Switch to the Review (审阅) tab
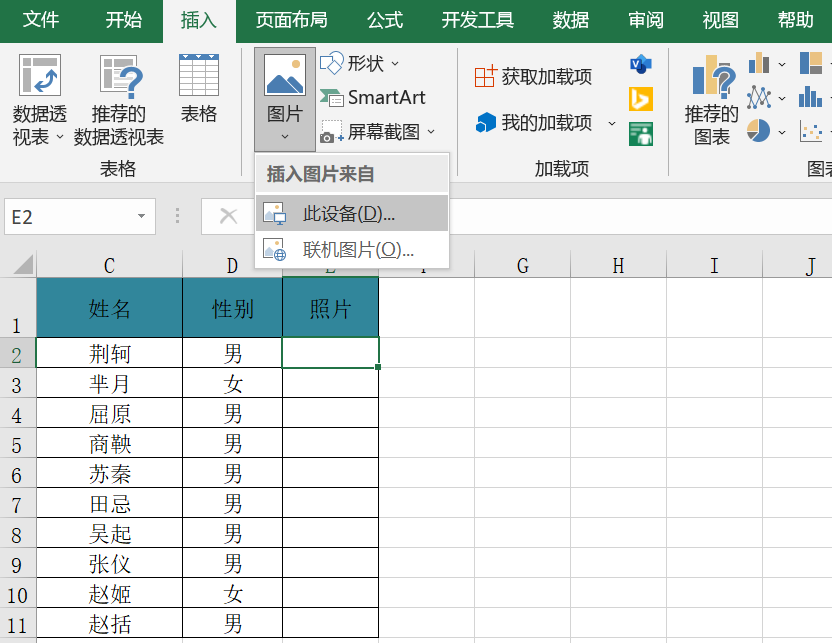 tap(646, 20)
